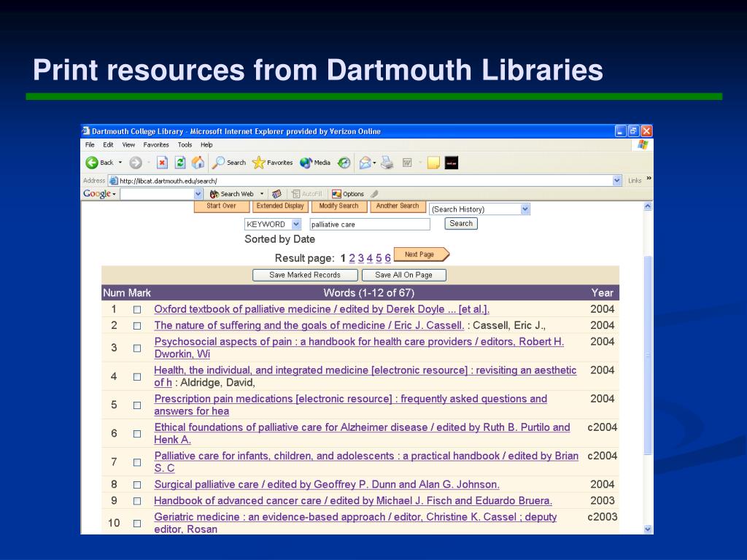The width and height of the screenshot is (747, 560).
Task: Click the palliative care keyword field
Action: (x=370, y=225)
